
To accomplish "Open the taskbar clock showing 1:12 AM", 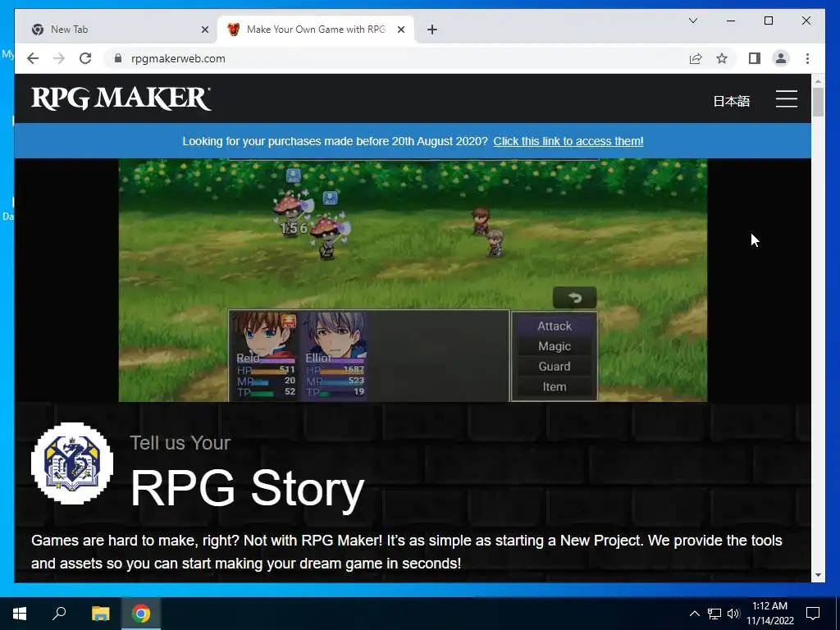I will click(769, 614).
